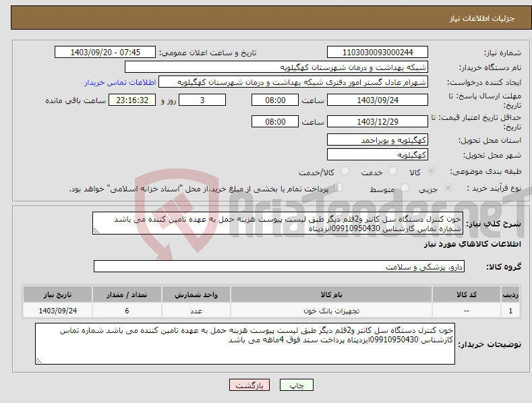This screenshot has height=403, width=532.
Task: Click the ردیف column header
Action: pyautogui.click(x=510, y=294)
